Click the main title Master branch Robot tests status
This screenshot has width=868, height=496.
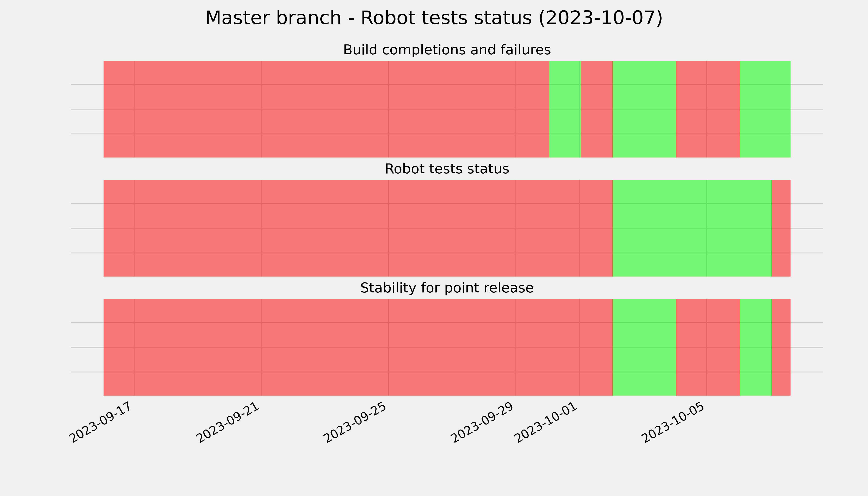pyautogui.click(x=434, y=18)
